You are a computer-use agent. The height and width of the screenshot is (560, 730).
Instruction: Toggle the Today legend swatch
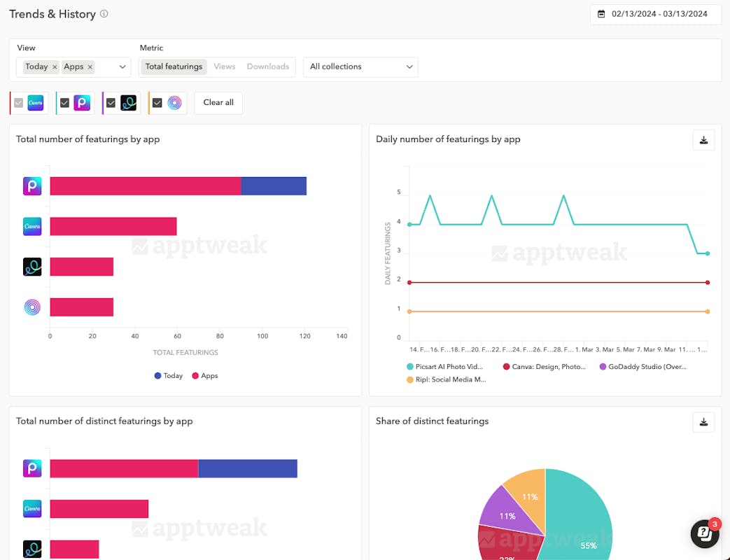click(157, 376)
